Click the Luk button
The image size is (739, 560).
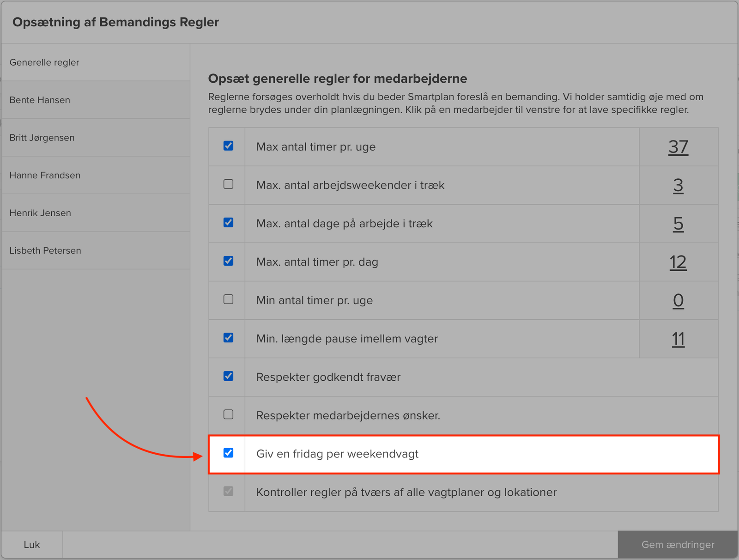32,544
